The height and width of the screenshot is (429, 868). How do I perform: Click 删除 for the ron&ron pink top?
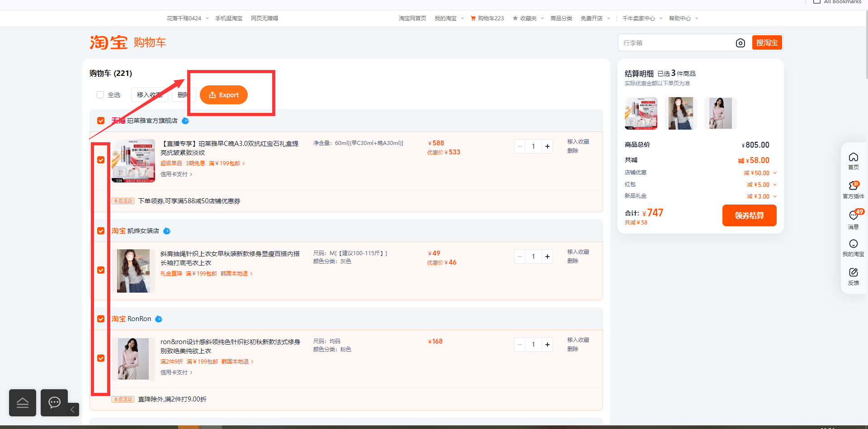point(573,349)
